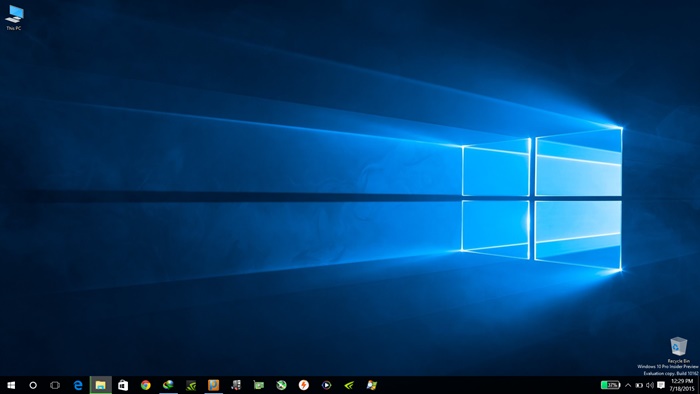Open the grey tower-and-speaker taskbar icon
This screenshot has width=700, height=394.
click(236, 385)
